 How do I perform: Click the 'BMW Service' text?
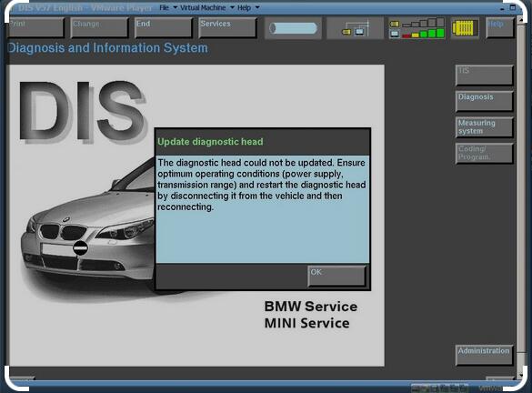[310, 306]
